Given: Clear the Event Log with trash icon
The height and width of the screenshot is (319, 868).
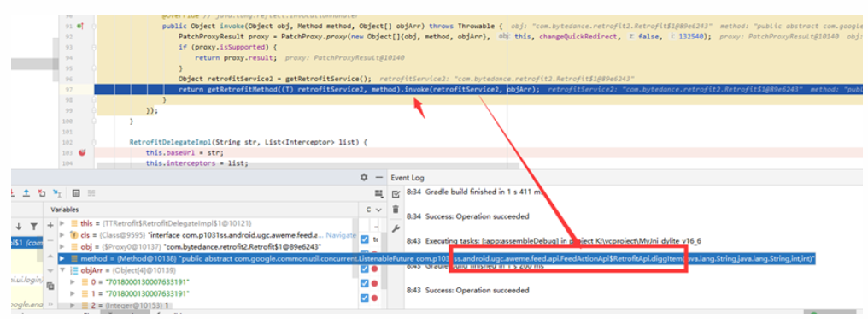Looking at the screenshot, I should coord(396,210).
